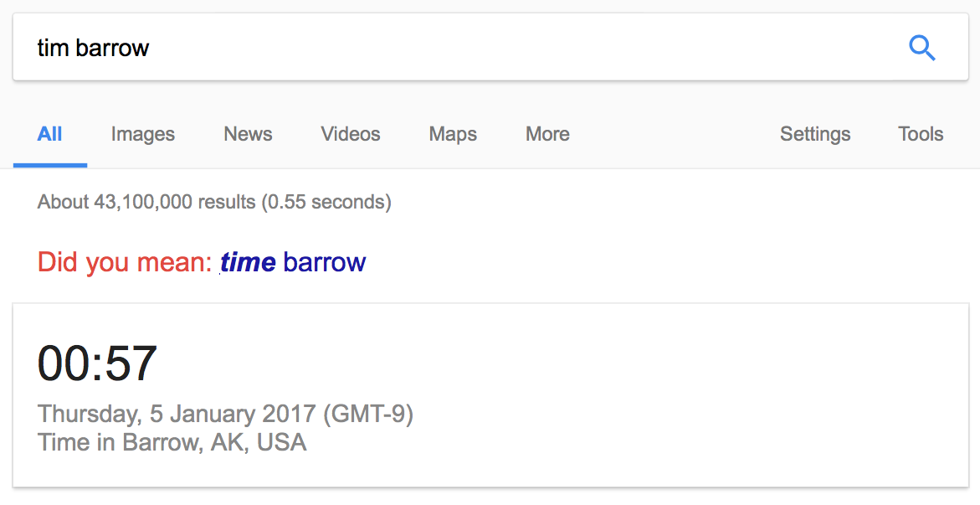The image size is (980, 505).
Task: Switch to the Images tab
Action: tap(143, 134)
